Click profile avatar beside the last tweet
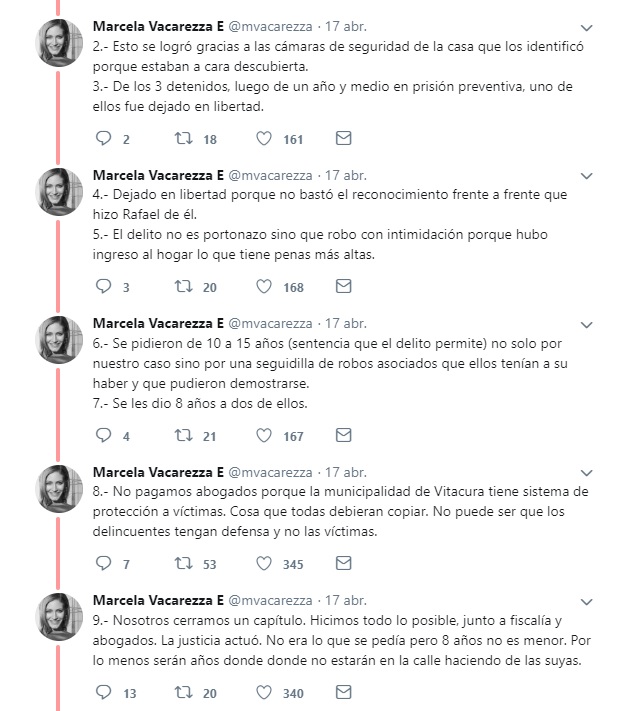The width and height of the screenshot is (634, 711). [60, 615]
